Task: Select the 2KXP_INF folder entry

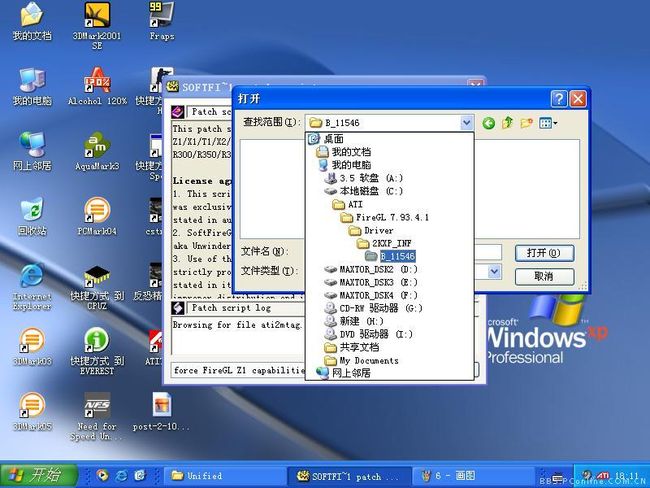Action: pyautogui.click(x=384, y=243)
